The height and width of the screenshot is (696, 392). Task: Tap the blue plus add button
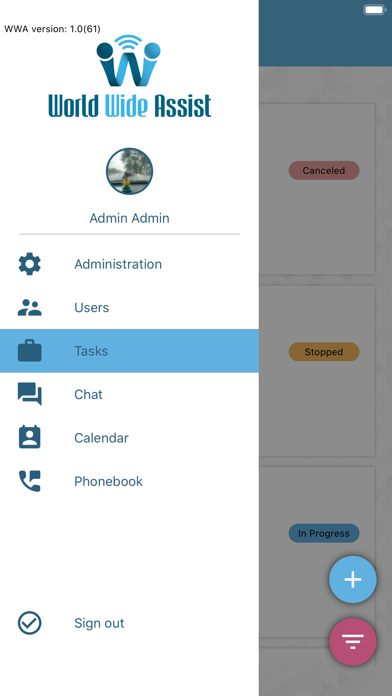point(353,580)
